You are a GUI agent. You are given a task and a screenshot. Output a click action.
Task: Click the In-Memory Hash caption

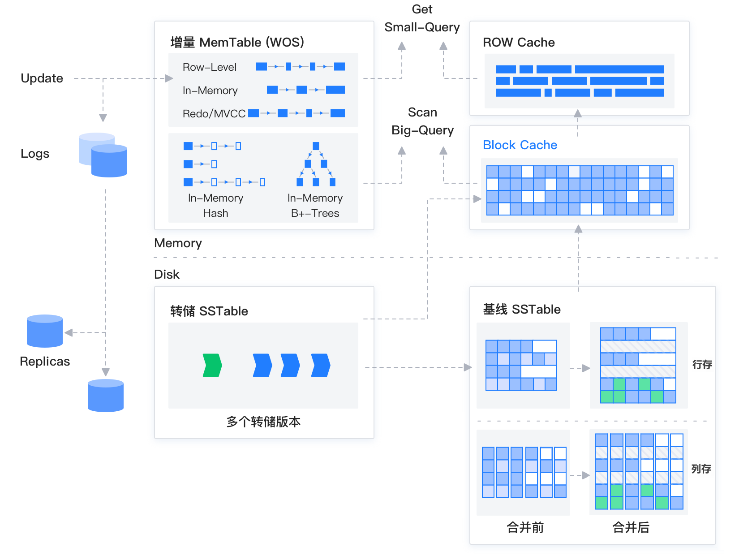[215, 206]
